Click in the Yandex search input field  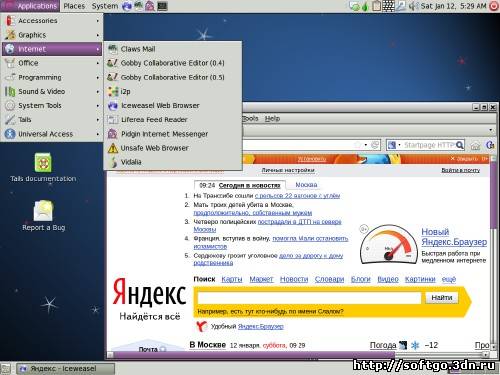(310, 297)
